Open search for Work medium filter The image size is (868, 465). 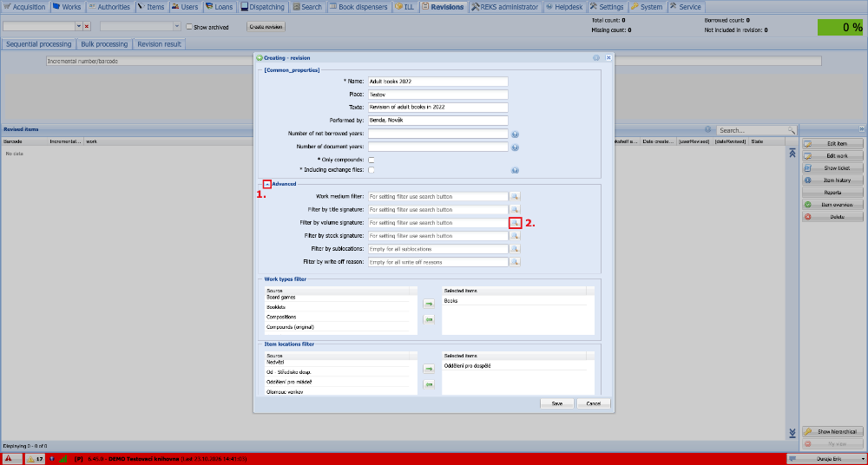pyautogui.click(x=515, y=197)
